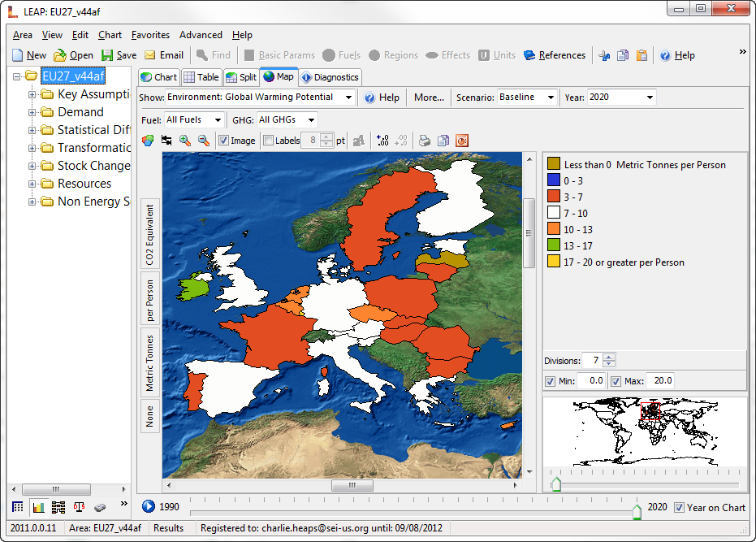Enable the Labels checkbox
The height and width of the screenshot is (542, 756).
(269, 141)
